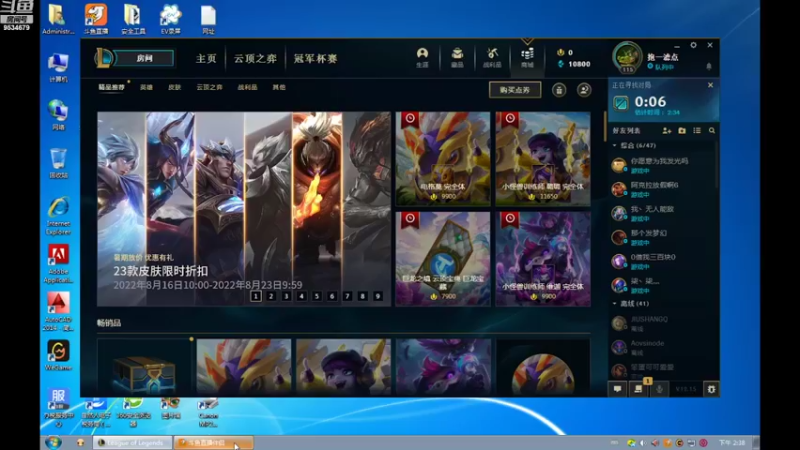This screenshot has width=800, height=450.
Task: Click the friend list view options icon
Action: click(x=697, y=131)
